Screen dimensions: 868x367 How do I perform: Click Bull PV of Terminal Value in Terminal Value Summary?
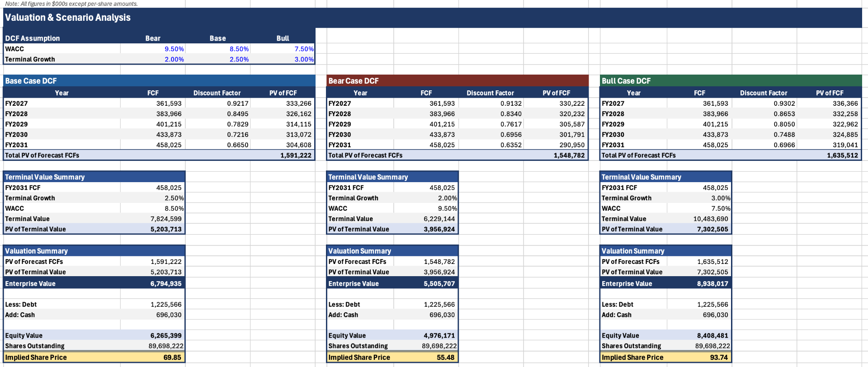tap(712, 229)
